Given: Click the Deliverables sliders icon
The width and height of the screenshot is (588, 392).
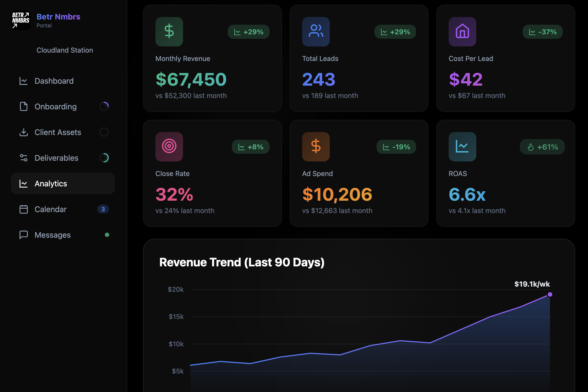Looking at the screenshot, I should click(x=23, y=158).
